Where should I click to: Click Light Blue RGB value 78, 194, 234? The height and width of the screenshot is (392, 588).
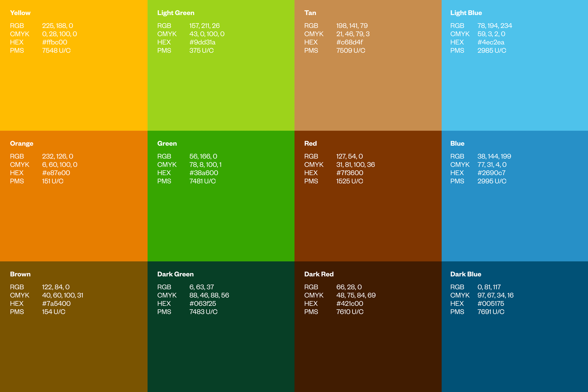coord(495,26)
